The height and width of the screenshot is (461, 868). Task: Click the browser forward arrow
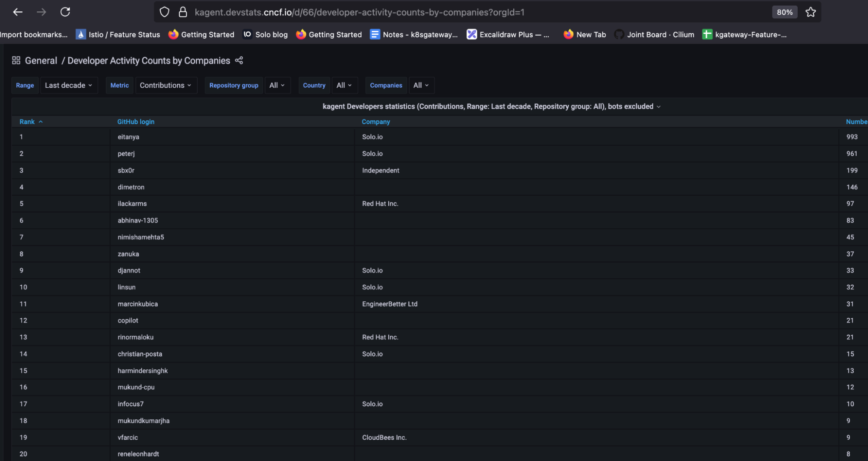point(41,12)
